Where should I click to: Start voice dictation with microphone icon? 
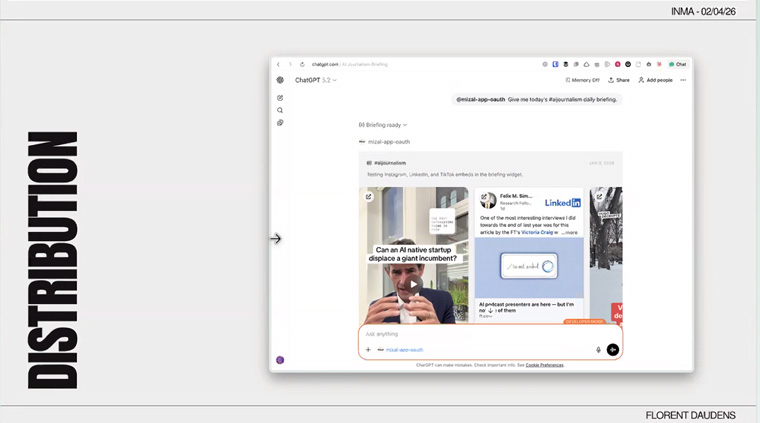pos(598,349)
